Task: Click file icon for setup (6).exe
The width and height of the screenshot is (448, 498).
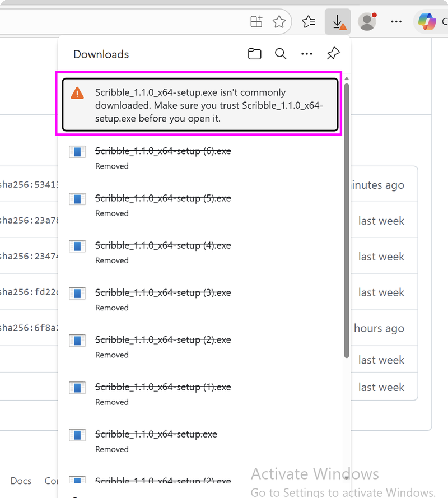Action: pos(77,152)
